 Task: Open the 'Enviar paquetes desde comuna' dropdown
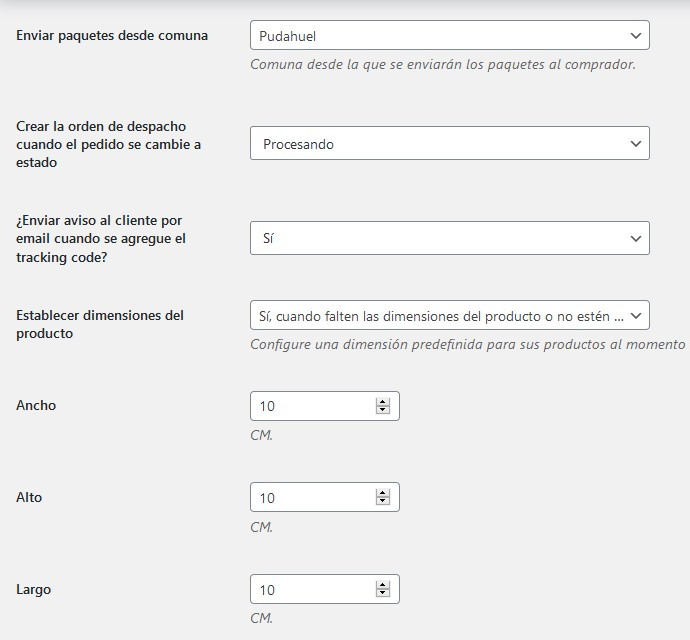point(449,36)
